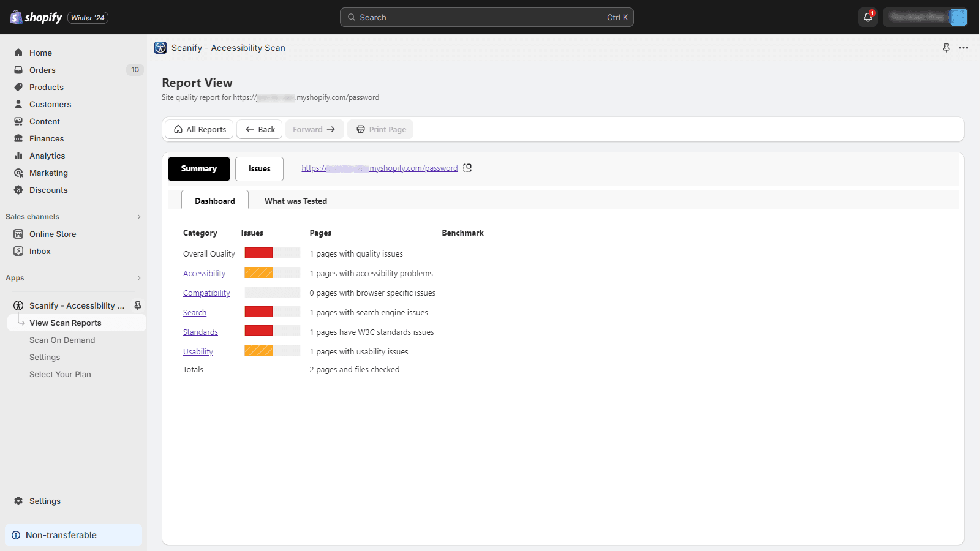Image resolution: width=980 pixels, height=551 pixels.
Task: Open the three-dot more actions menu
Action: click(x=963, y=48)
